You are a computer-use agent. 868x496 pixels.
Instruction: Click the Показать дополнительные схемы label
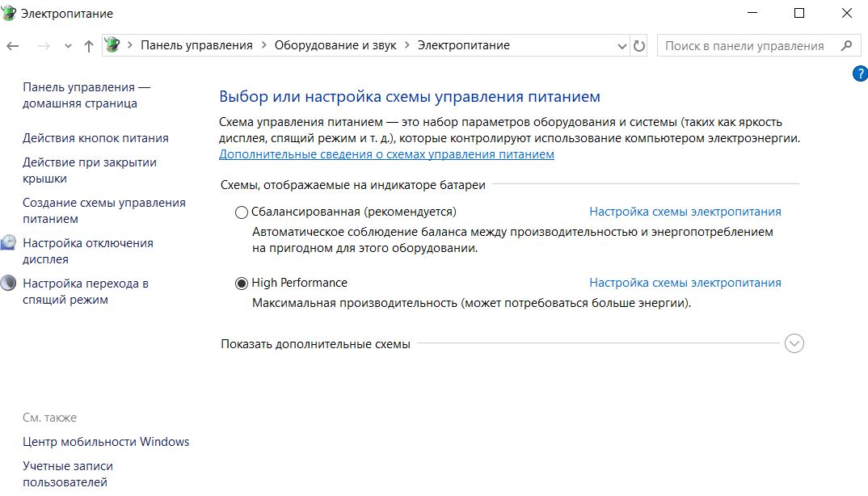click(x=315, y=344)
